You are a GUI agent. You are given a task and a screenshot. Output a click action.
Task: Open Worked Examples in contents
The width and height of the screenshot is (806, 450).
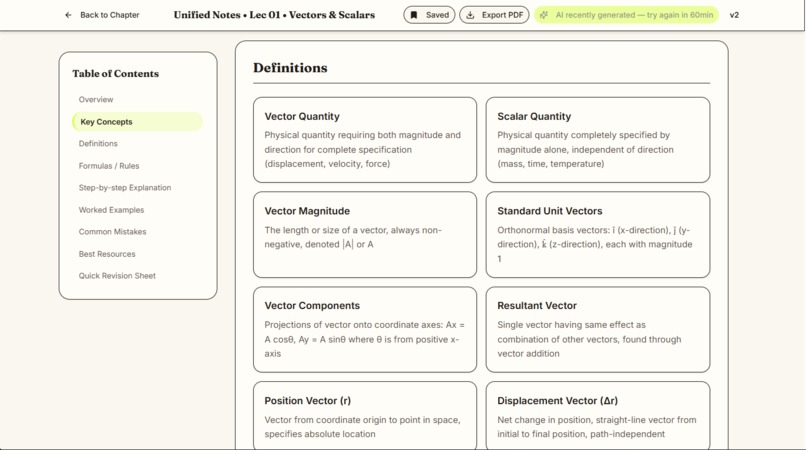(111, 210)
